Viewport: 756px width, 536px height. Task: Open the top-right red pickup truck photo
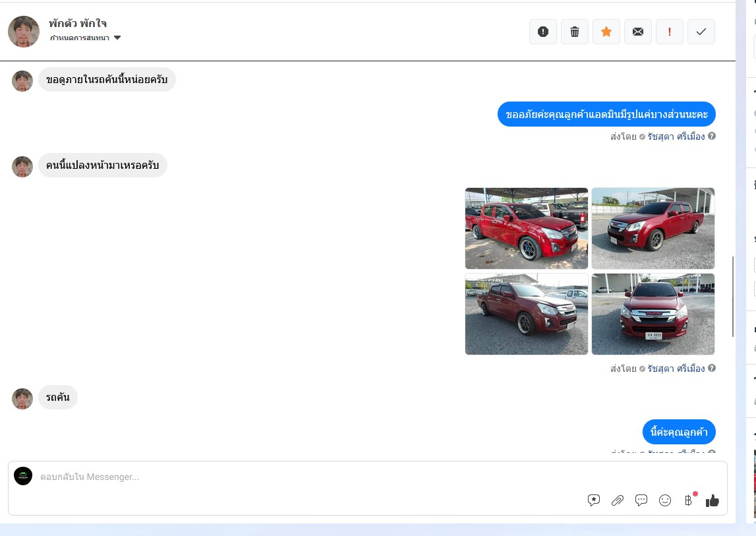[653, 228]
